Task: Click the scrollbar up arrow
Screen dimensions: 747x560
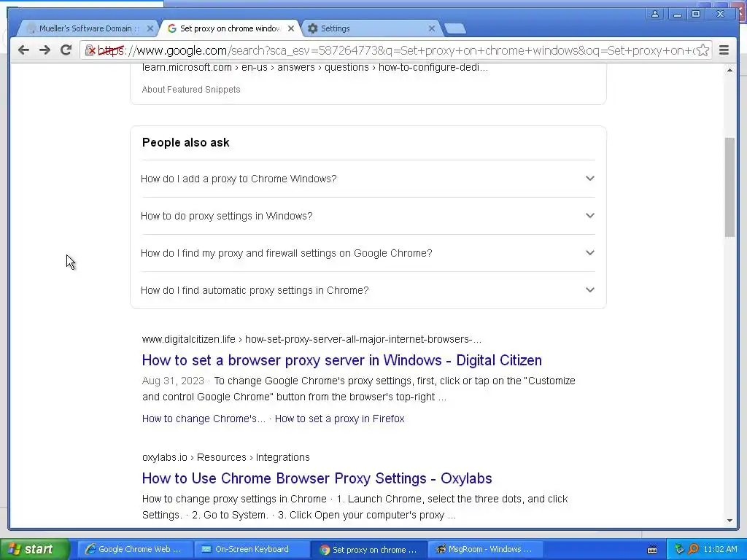Action: click(x=729, y=70)
